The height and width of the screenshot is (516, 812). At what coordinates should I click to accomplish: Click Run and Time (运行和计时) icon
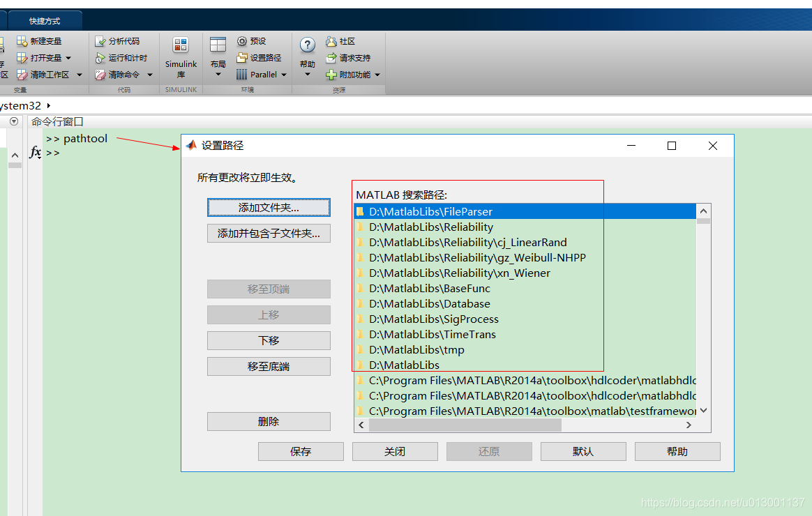pos(100,58)
